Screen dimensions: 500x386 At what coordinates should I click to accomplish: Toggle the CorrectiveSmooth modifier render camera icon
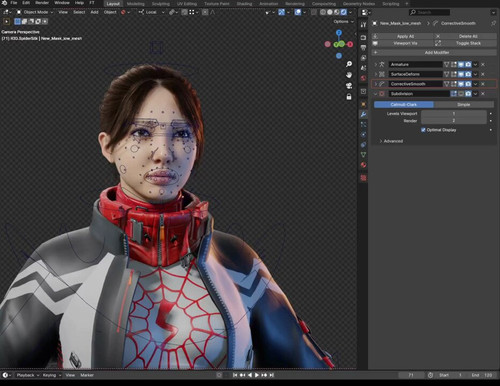coord(468,84)
